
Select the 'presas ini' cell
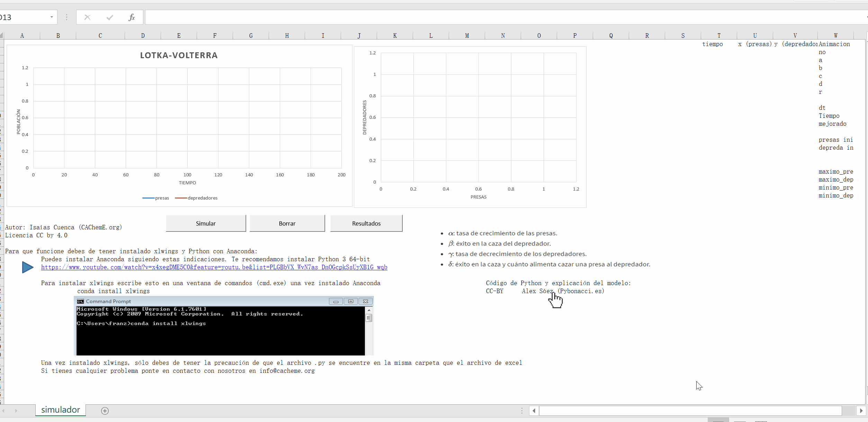[x=835, y=140]
